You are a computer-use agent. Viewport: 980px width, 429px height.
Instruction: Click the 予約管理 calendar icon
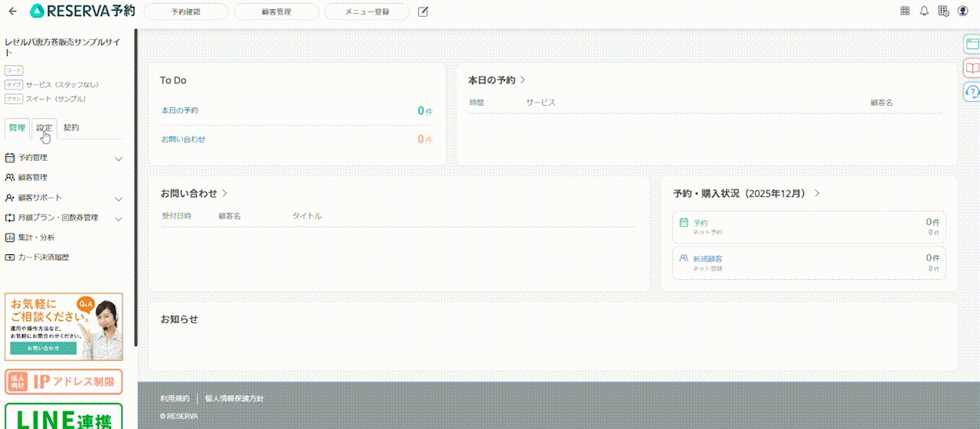[x=10, y=158]
